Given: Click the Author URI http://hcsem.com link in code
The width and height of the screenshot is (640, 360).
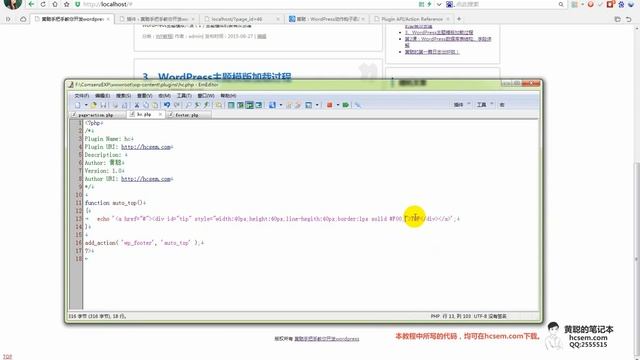Looking at the screenshot, I should (147, 179).
